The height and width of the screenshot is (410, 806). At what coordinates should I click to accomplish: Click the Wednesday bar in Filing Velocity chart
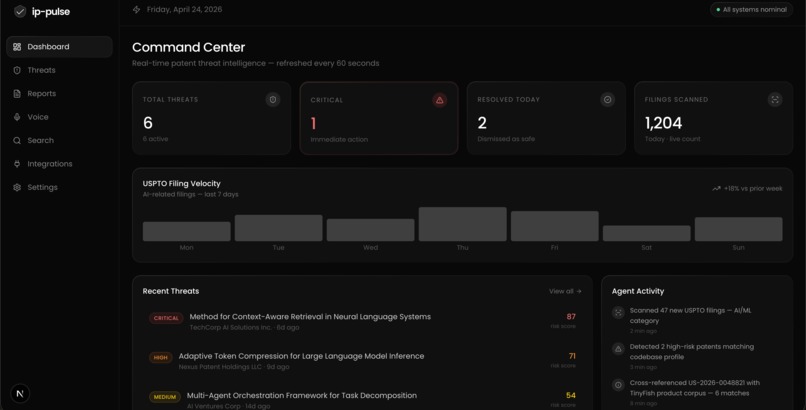tap(371, 230)
